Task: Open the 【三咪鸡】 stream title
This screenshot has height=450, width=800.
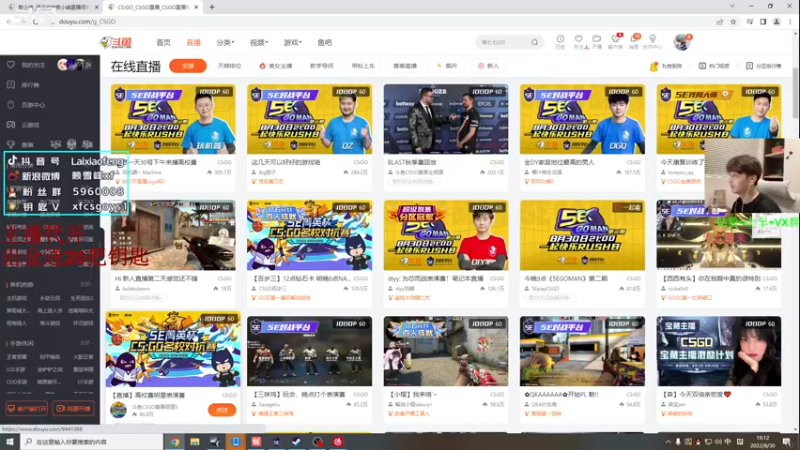Action: point(299,394)
